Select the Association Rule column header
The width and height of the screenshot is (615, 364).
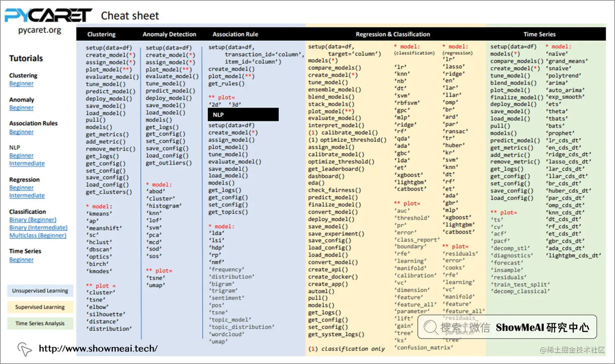point(235,35)
